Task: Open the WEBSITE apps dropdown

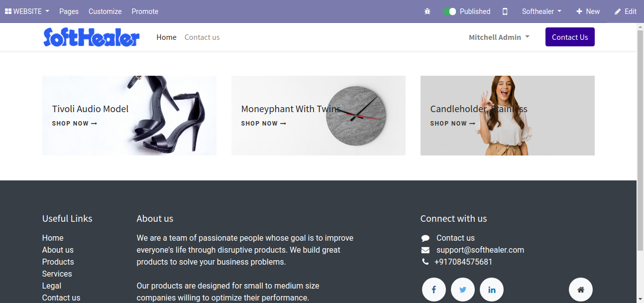Action: pos(27,11)
